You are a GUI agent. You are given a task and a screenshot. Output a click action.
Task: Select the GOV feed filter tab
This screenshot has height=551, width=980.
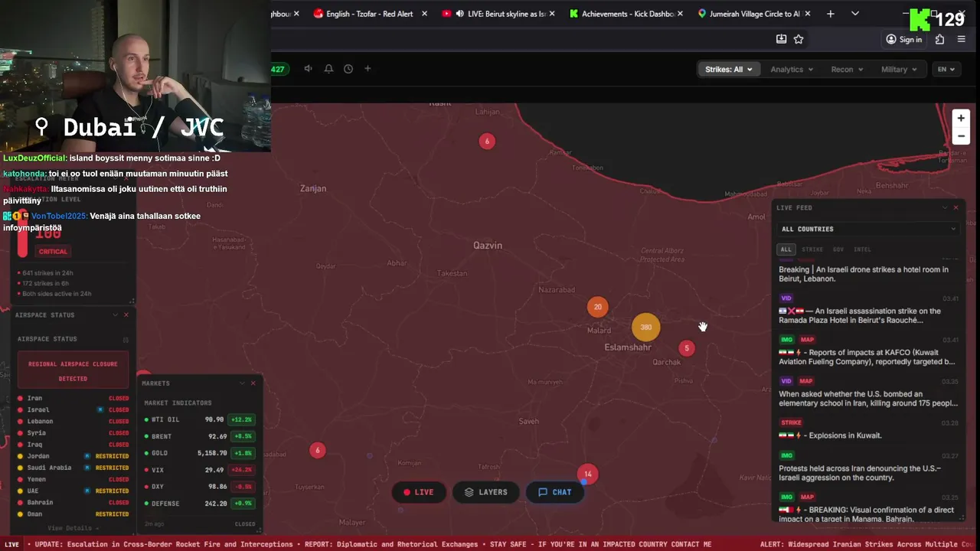pyautogui.click(x=838, y=249)
